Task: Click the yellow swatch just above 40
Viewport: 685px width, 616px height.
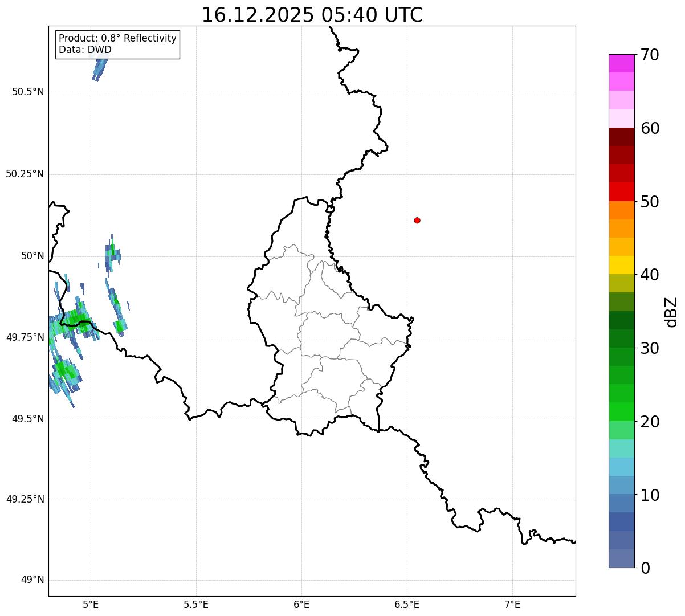Action: (622, 265)
